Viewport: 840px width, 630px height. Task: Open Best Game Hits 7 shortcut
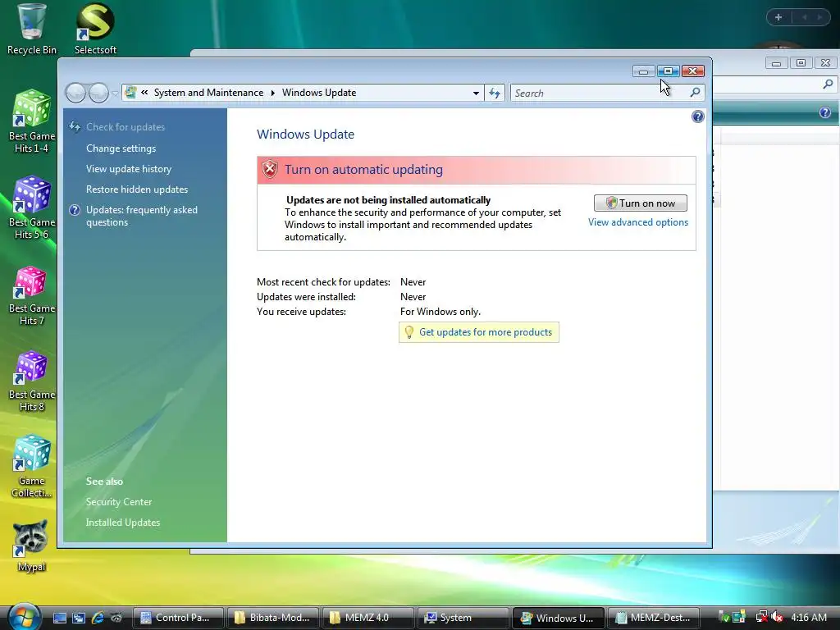(31, 295)
